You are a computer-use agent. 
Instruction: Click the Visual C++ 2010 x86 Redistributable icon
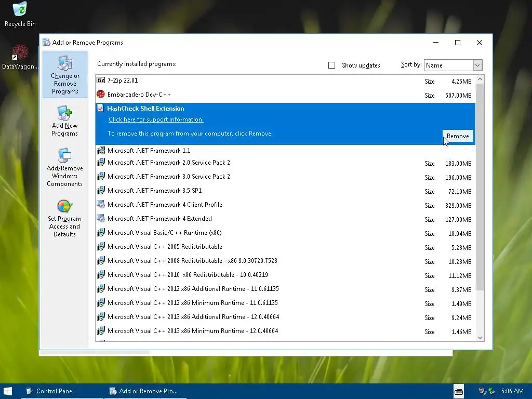pyautogui.click(x=101, y=275)
